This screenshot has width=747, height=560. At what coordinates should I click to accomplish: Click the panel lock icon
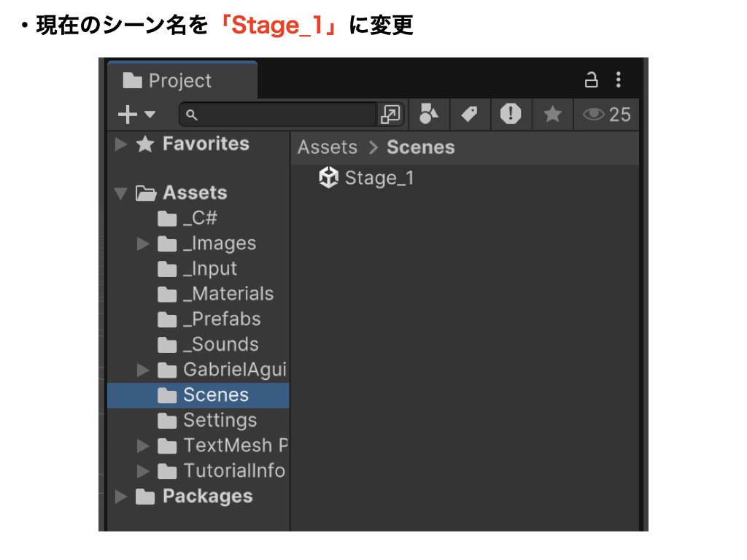coord(592,80)
